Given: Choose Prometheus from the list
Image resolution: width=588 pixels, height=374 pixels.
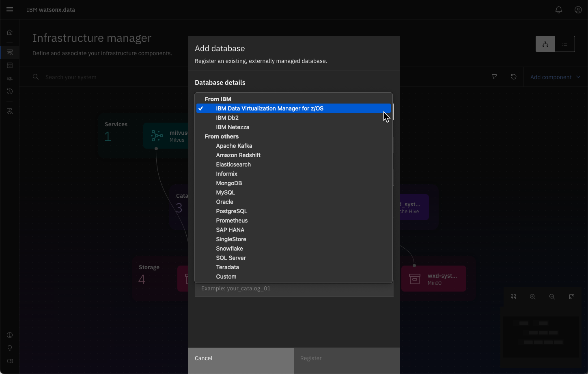Looking at the screenshot, I should (x=293, y=221).
